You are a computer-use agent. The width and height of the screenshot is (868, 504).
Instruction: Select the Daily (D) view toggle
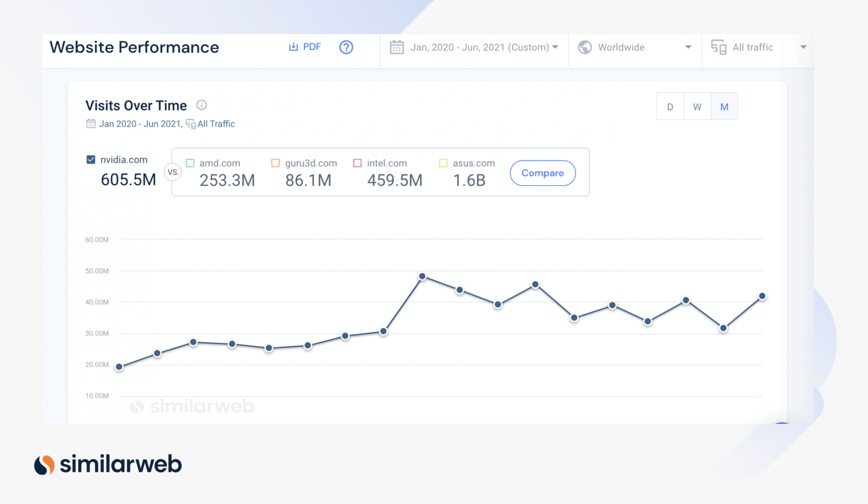671,107
